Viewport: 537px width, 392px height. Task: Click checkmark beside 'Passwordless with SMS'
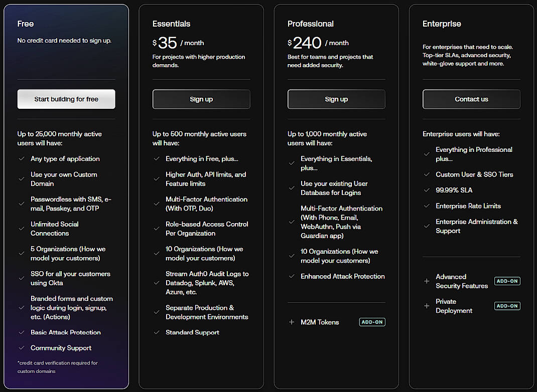[21, 204]
